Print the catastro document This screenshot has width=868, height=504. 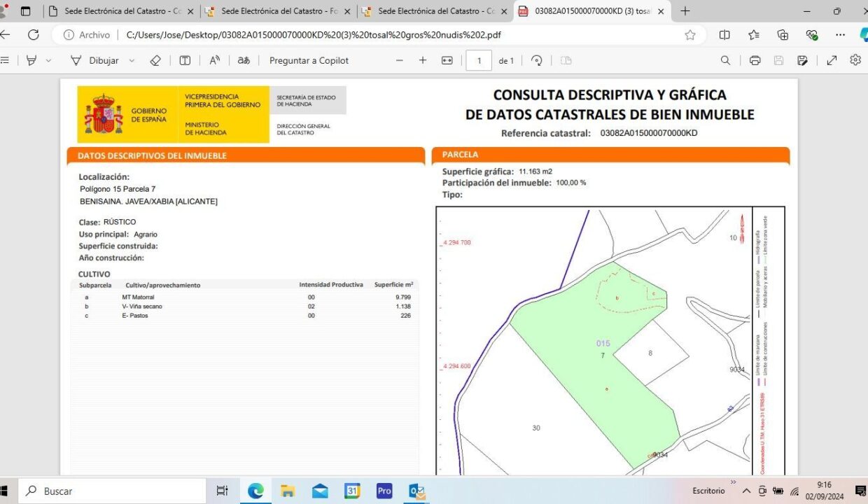[x=755, y=61]
